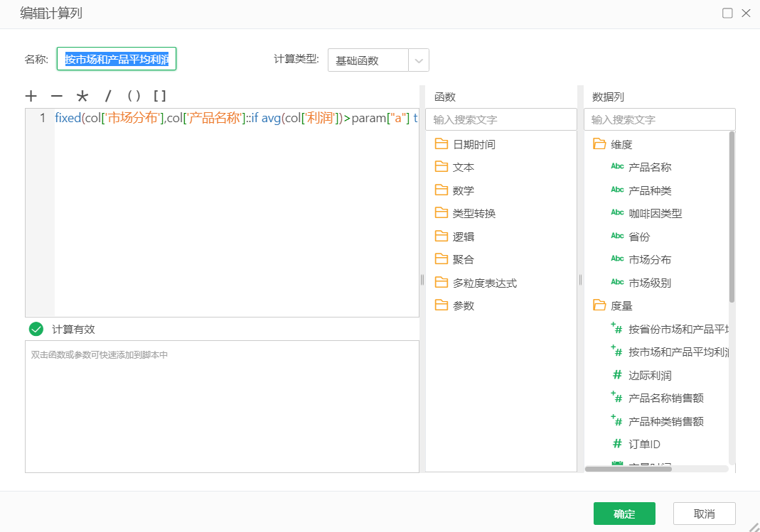
Task: Click the 函数 search input box
Action: [501, 119]
